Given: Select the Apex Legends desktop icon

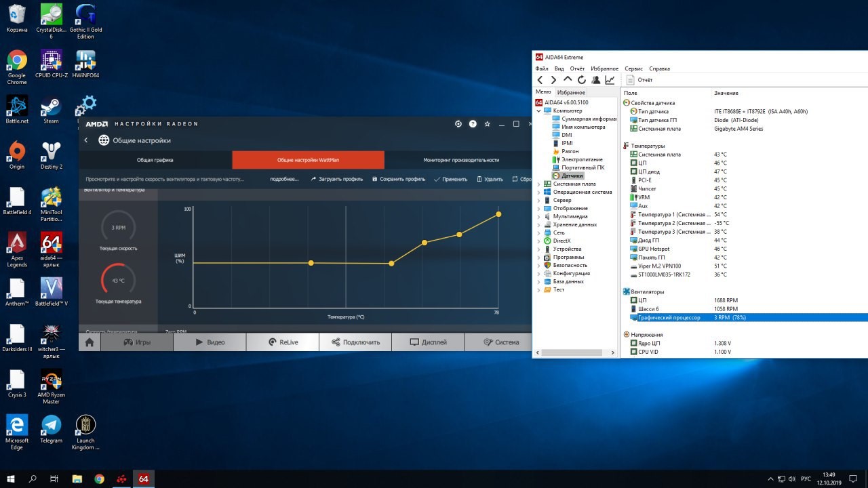Looking at the screenshot, I should (17, 249).
